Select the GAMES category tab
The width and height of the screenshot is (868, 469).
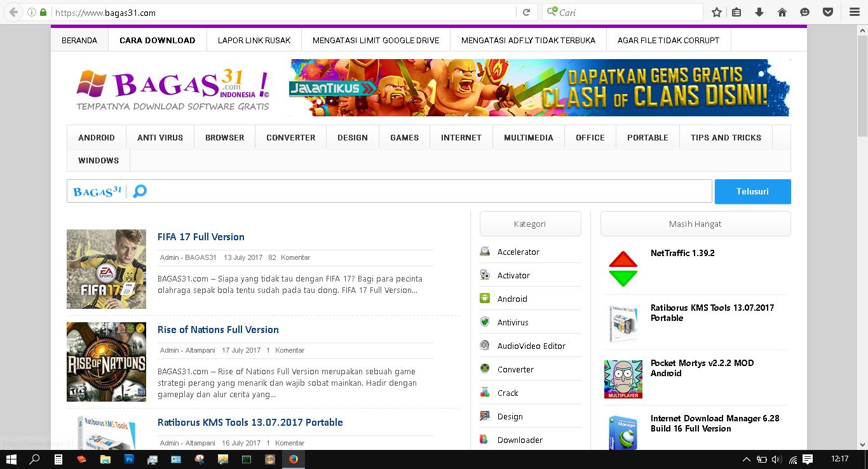coord(405,137)
